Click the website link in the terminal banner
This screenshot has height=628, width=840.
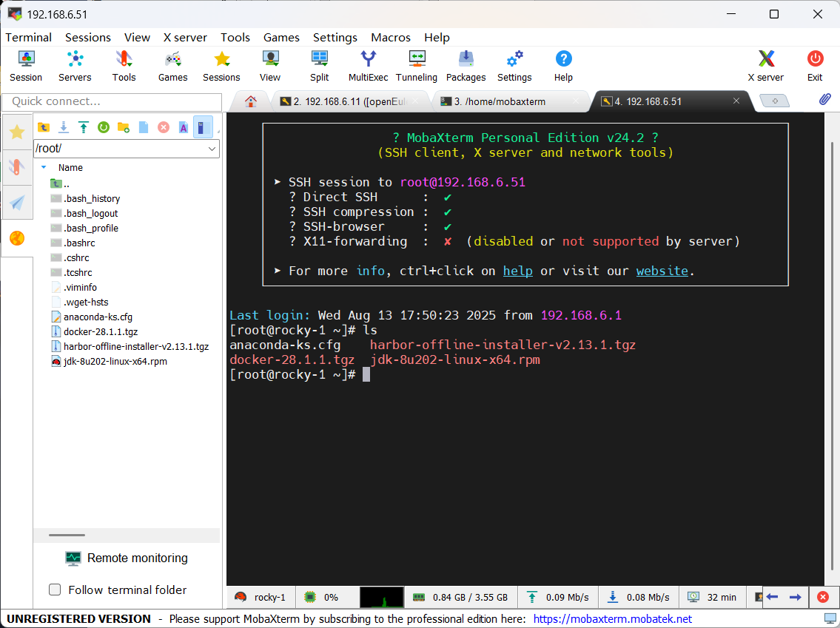pos(662,271)
